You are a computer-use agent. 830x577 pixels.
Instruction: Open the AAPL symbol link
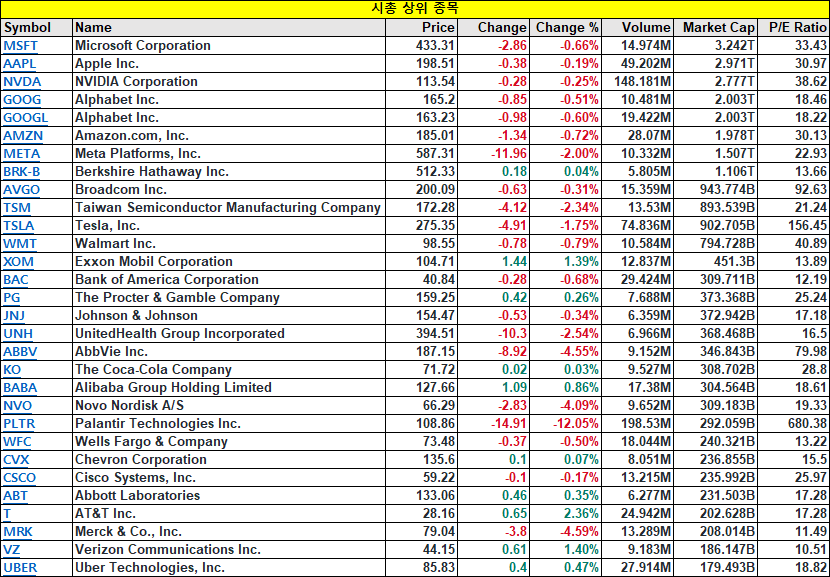pos(20,64)
